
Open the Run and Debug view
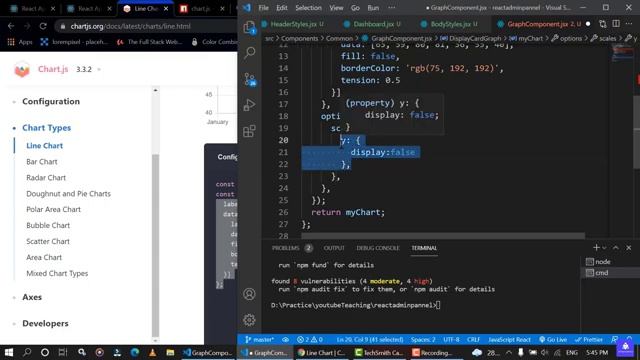click(249, 105)
